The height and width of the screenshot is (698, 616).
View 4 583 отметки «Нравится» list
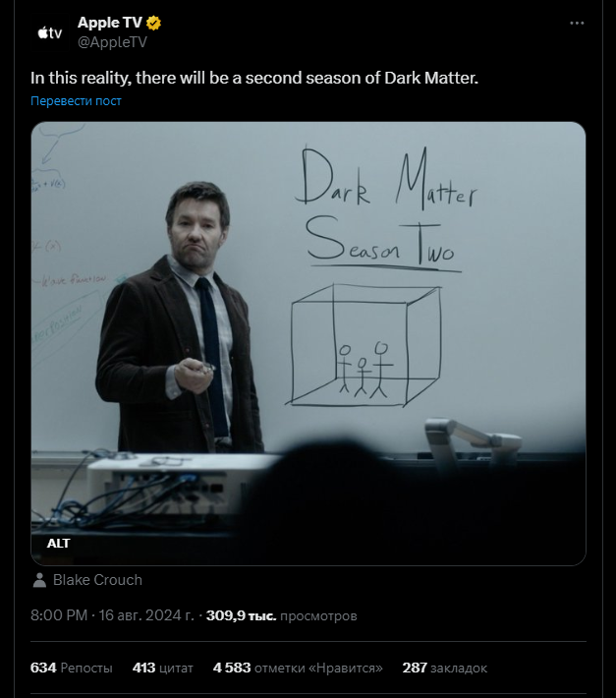coord(298,668)
